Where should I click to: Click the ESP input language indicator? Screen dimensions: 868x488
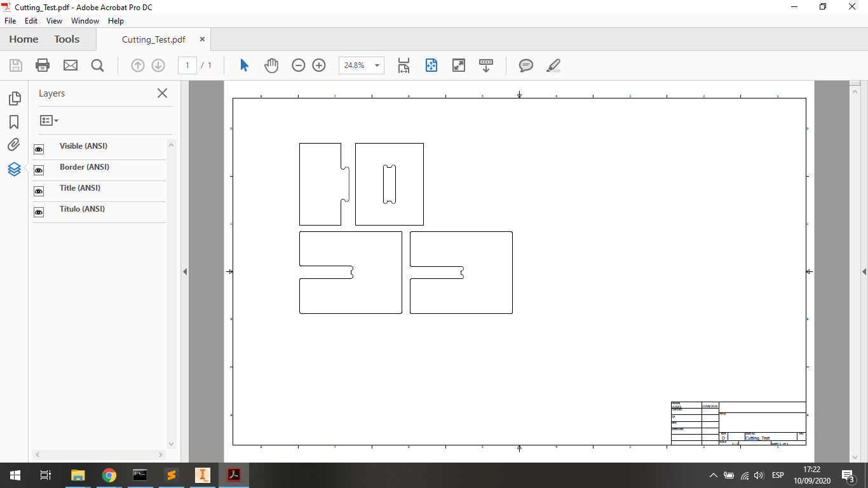coord(778,475)
